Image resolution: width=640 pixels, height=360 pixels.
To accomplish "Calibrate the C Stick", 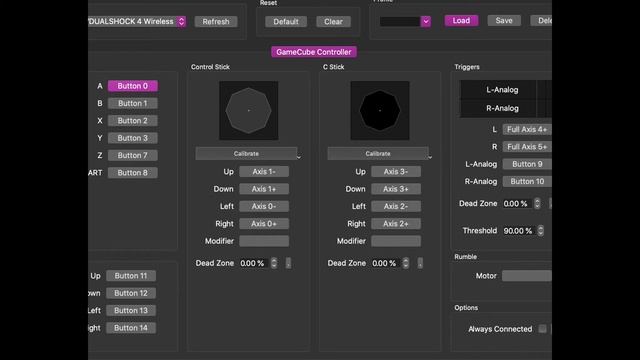I will tap(378, 153).
